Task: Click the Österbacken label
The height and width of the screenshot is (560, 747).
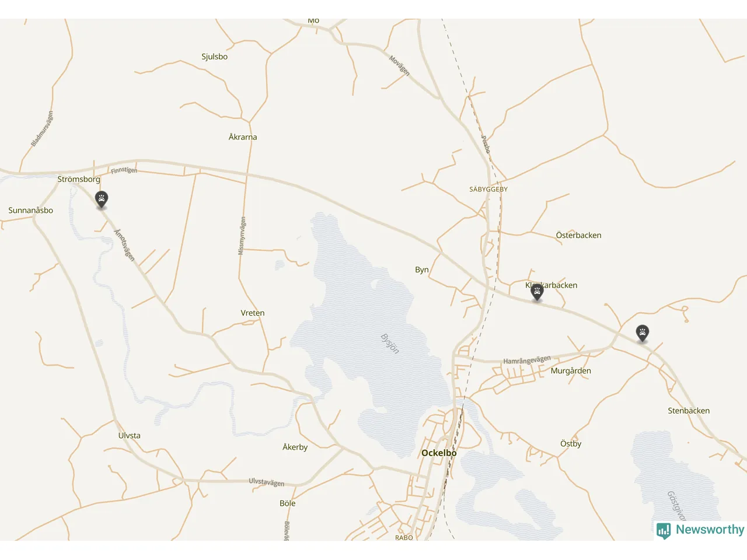Action: pyautogui.click(x=578, y=235)
